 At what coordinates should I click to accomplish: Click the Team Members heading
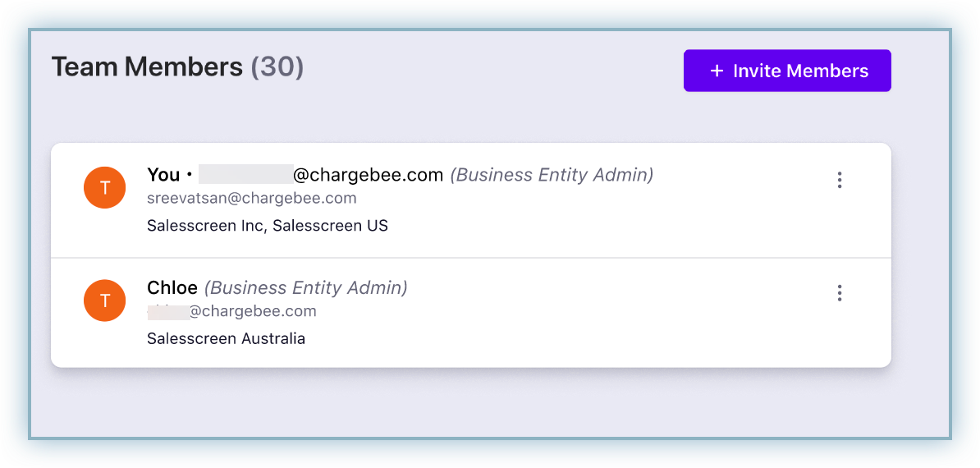point(147,67)
